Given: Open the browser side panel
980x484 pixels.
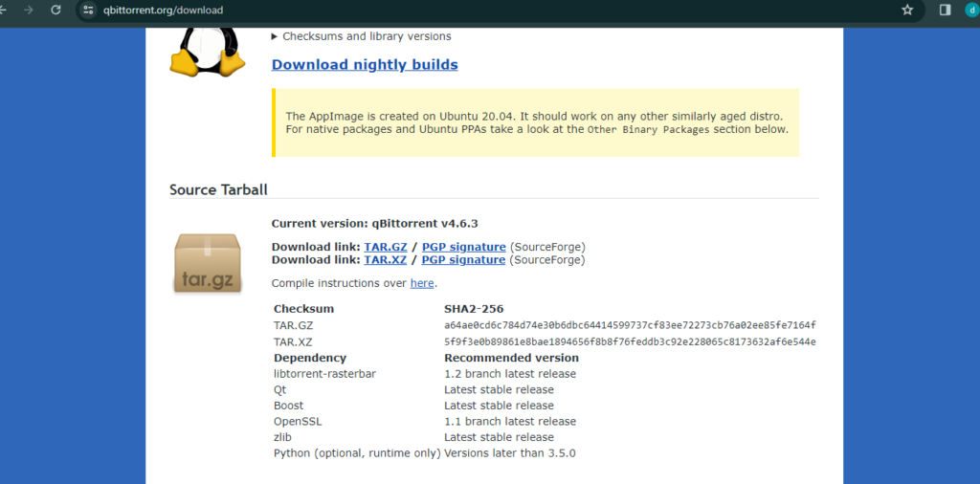Looking at the screenshot, I should point(945,10).
